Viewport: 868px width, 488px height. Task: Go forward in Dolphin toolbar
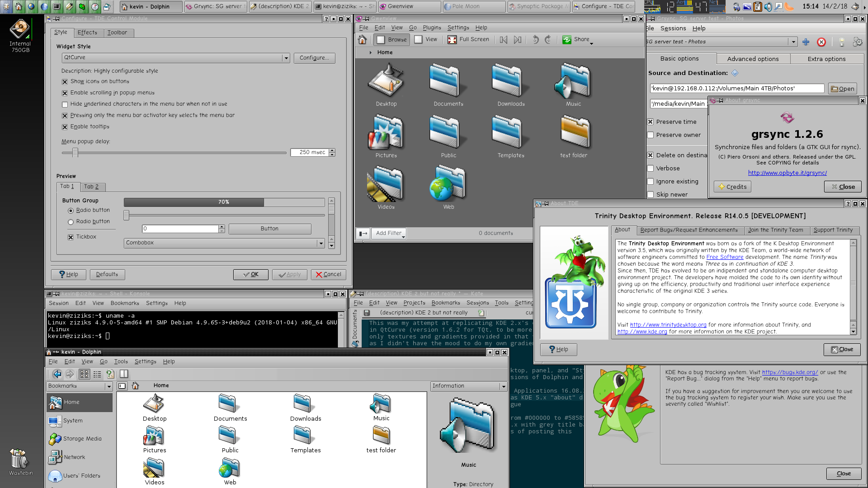(70, 374)
